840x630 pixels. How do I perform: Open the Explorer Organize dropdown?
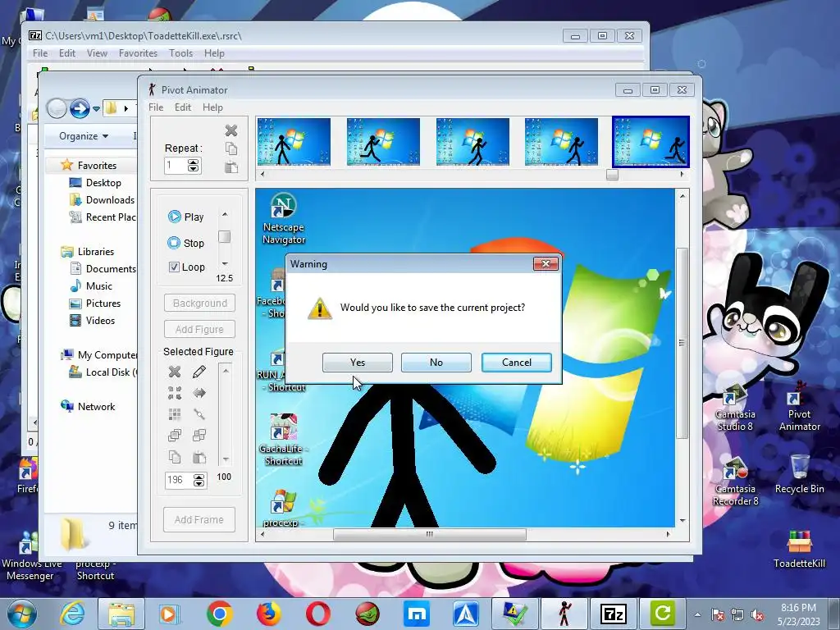click(84, 136)
